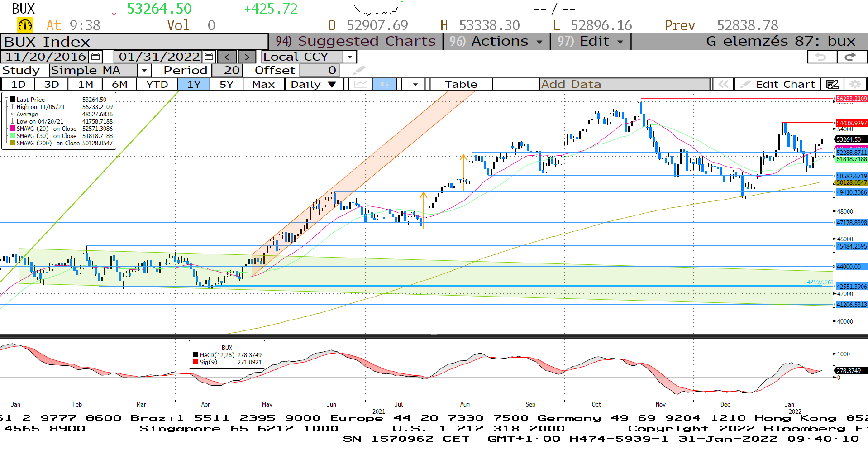Screen dimensions: 868x464
Task: Select the 3D time range tab
Action: pyautogui.click(x=52, y=84)
